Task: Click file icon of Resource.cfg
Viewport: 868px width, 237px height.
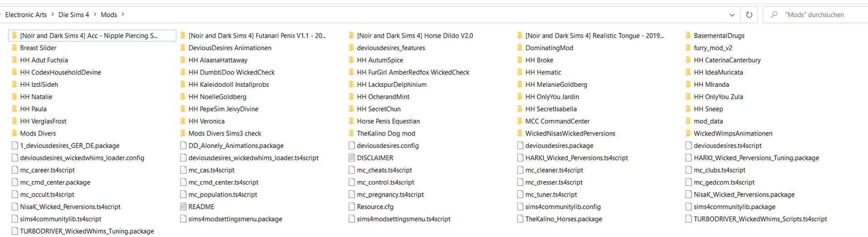Action: click(352, 207)
